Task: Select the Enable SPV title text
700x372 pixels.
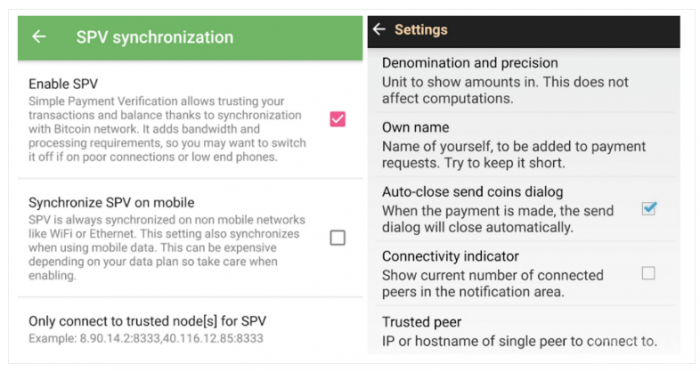Action: 63,84
